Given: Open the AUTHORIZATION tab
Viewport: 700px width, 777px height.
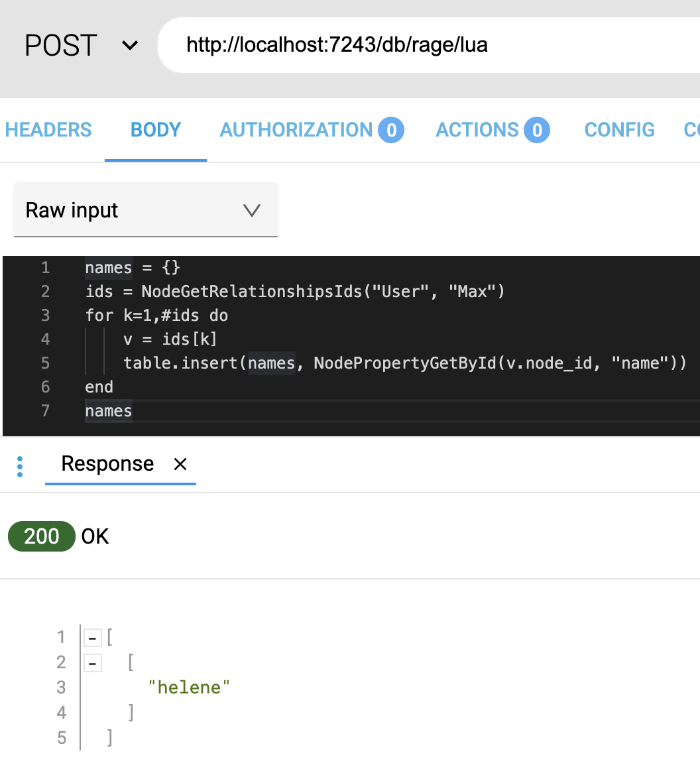Looking at the screenshot, I should (296, 129).
